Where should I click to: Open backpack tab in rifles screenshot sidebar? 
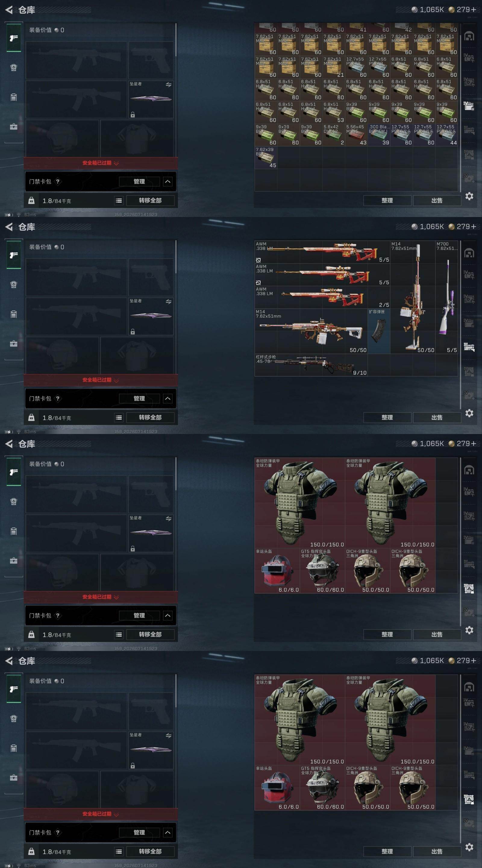click(14, 314)
